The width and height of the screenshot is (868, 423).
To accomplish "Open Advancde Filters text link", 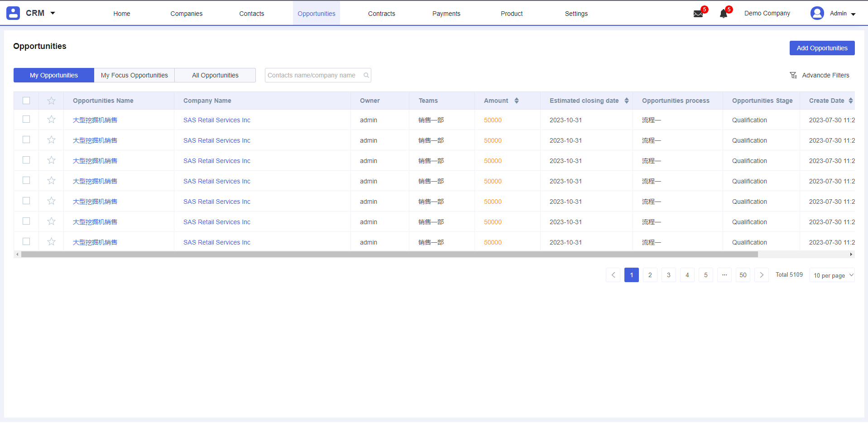I will [826, 75].
